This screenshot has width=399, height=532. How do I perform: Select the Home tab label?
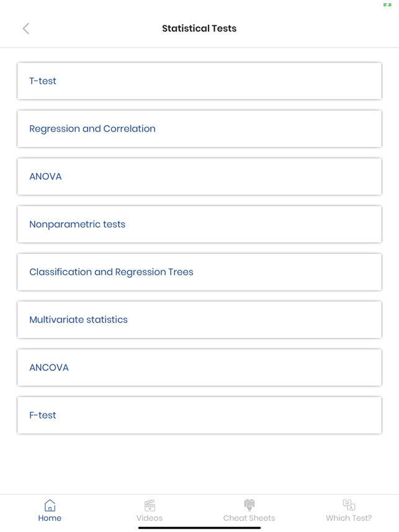50,518
